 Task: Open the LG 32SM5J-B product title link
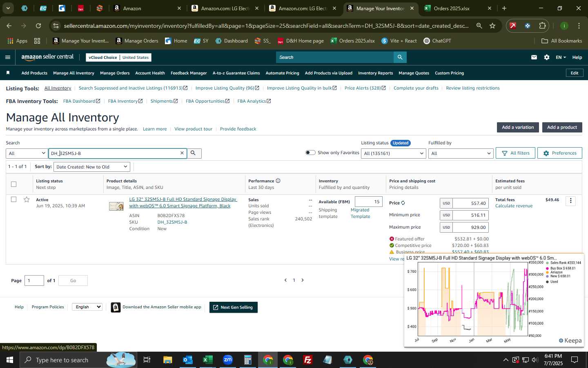pyautogui.click(x=183, y=202)
